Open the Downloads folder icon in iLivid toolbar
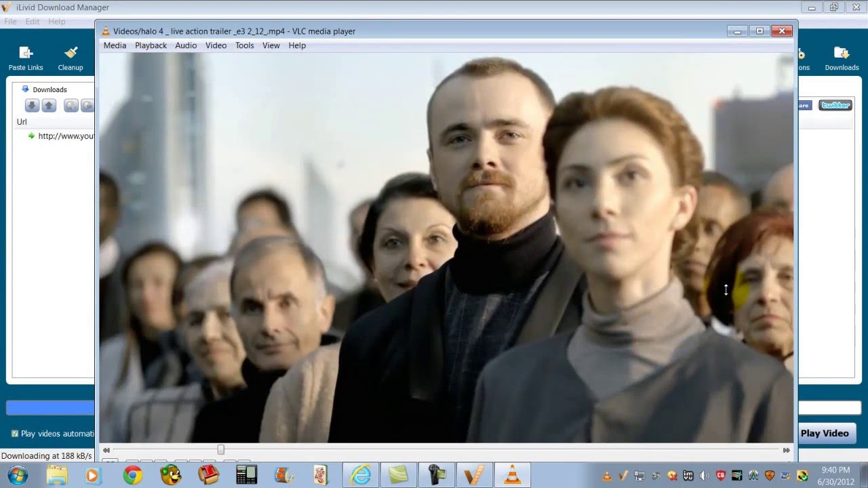The height and width of the screenshot is (488, 868). coord(842,58)
